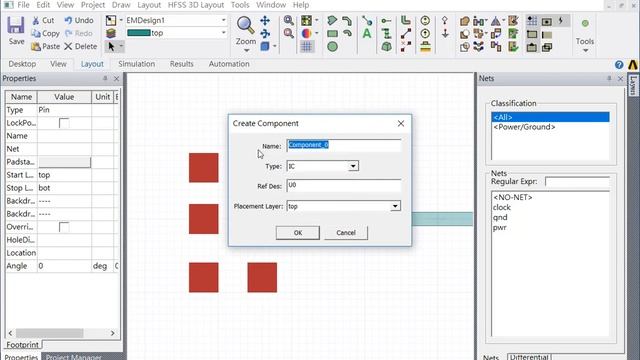Select <NO-NET> in the Nets list
The width and height of the screenshot is (640, 360).
pos(513,197)
